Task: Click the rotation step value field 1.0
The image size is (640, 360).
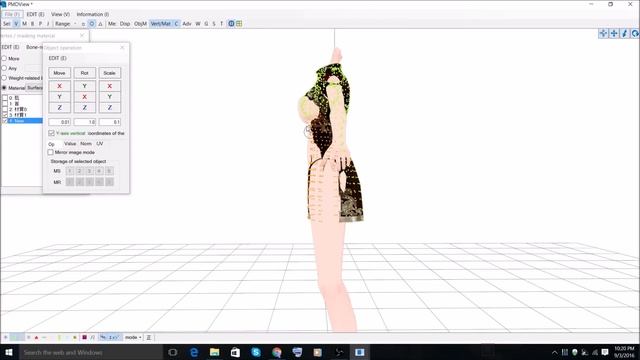Action: [x=84, y=122]
